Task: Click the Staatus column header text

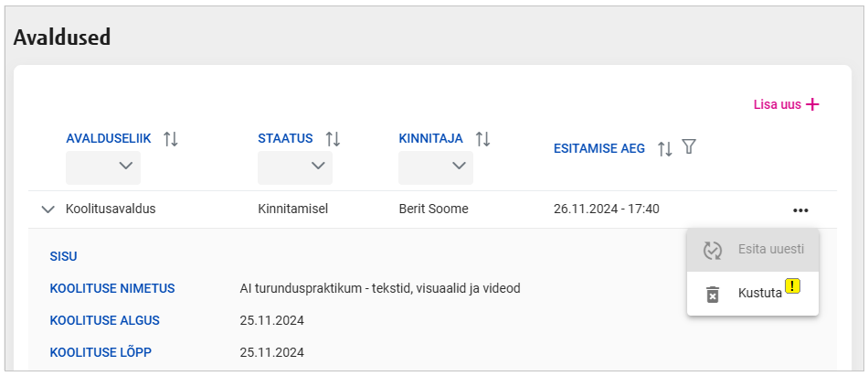Action: [285, 138]
